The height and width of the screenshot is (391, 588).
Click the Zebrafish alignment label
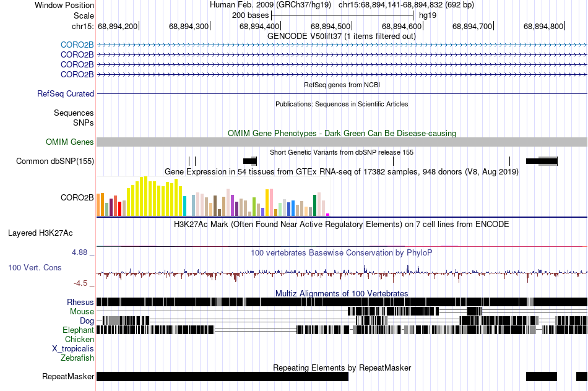(77, 358)
